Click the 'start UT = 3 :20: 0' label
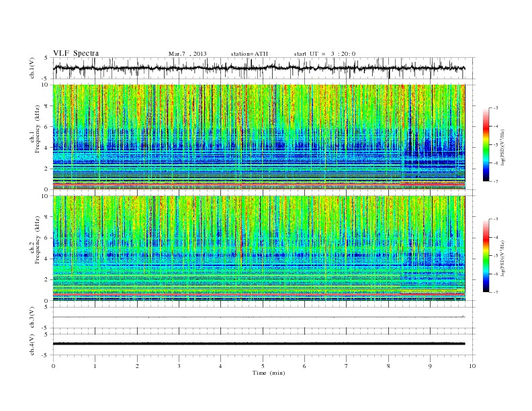532x411 pixels. click(x=324, y=54)
